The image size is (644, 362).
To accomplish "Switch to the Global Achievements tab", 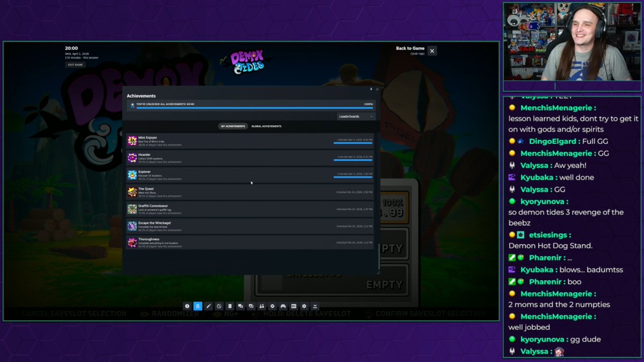I will coord(266,126).
